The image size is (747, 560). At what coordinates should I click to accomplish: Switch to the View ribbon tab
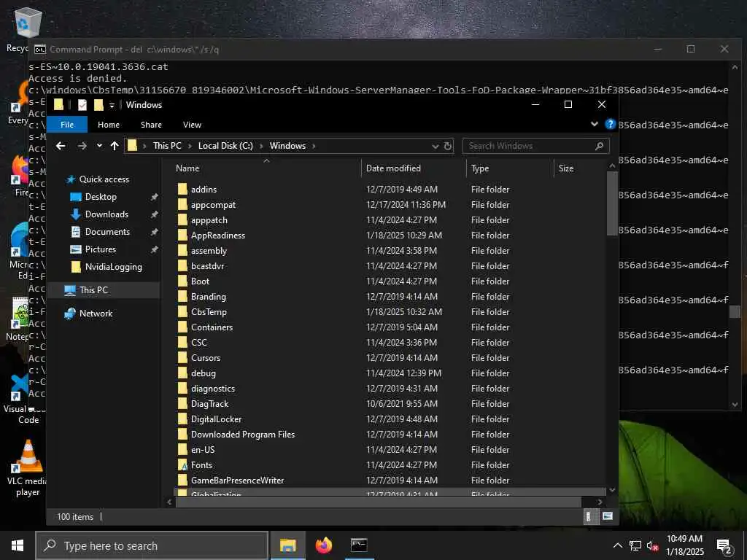click(192, 124)
